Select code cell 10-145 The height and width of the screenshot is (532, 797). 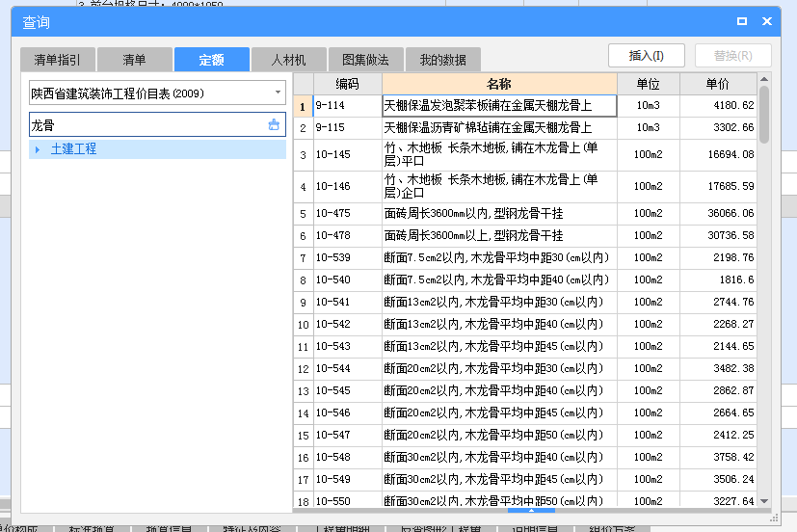(348, 155)
